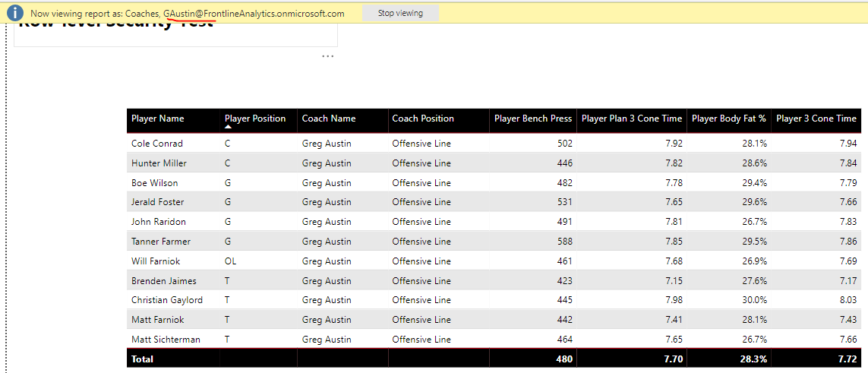Select the 30.0% body fat cell
The image size is (868, 373).
[754, 300]
